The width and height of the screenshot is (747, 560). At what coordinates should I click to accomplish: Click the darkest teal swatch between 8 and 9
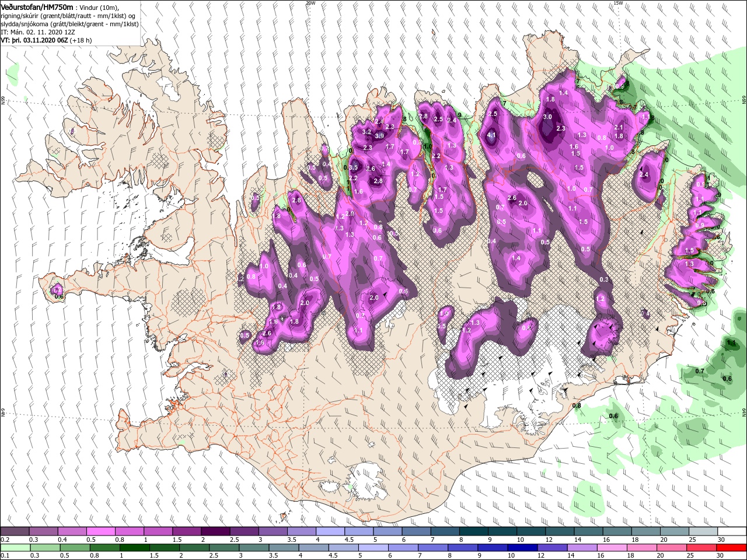pyautogui.click(x=473, y=531)
